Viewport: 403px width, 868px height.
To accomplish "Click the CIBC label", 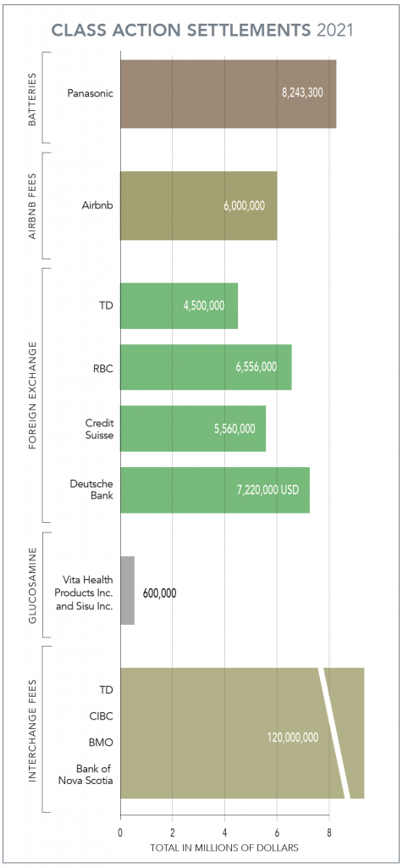I will (x=101, y=716).
